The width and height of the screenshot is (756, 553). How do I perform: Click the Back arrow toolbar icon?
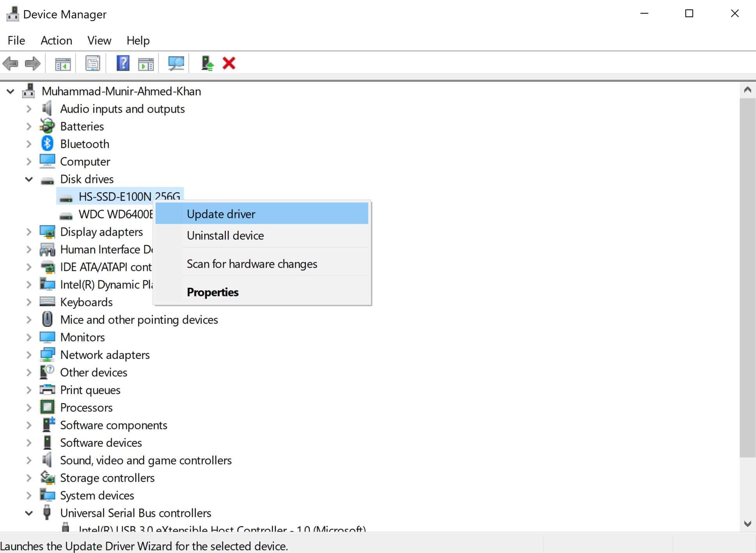pyautogui.click(x=11, y=63)
